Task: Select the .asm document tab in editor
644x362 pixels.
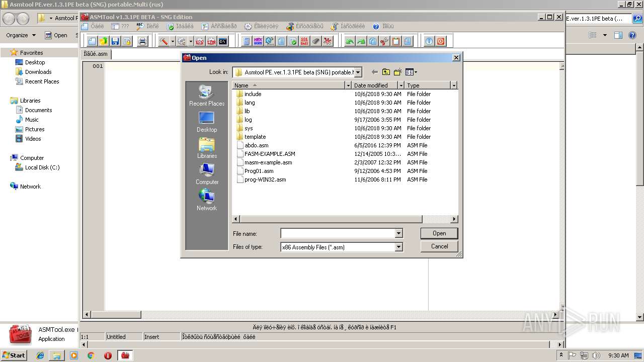Action: (96, 54)
